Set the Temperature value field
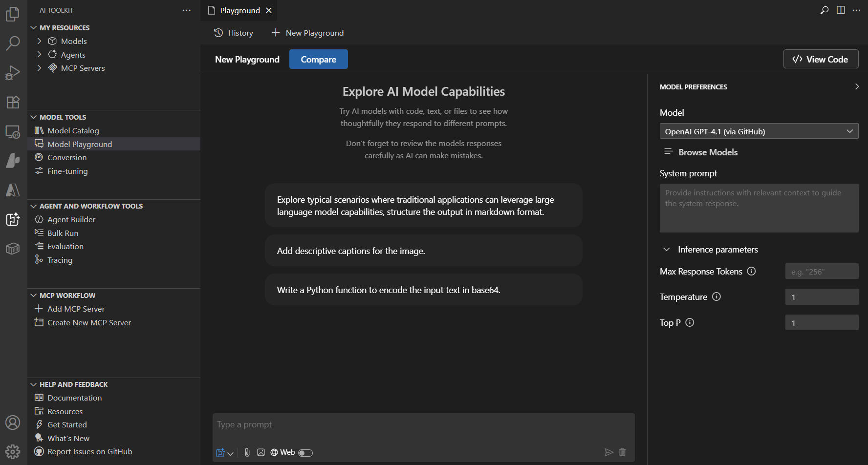 click(x=822, y=296)
